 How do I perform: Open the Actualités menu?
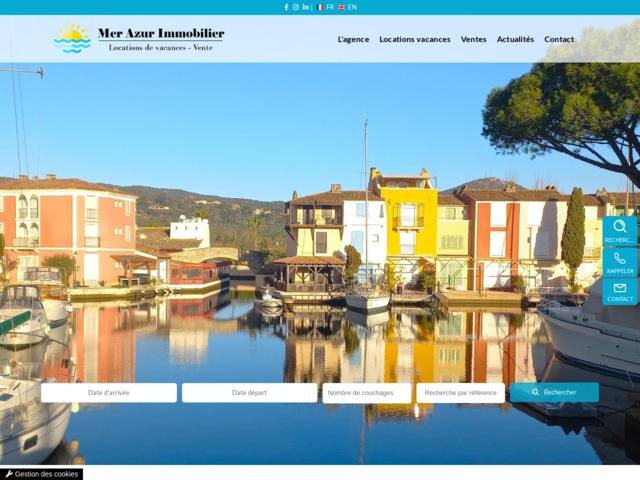(x=515, y=39)
